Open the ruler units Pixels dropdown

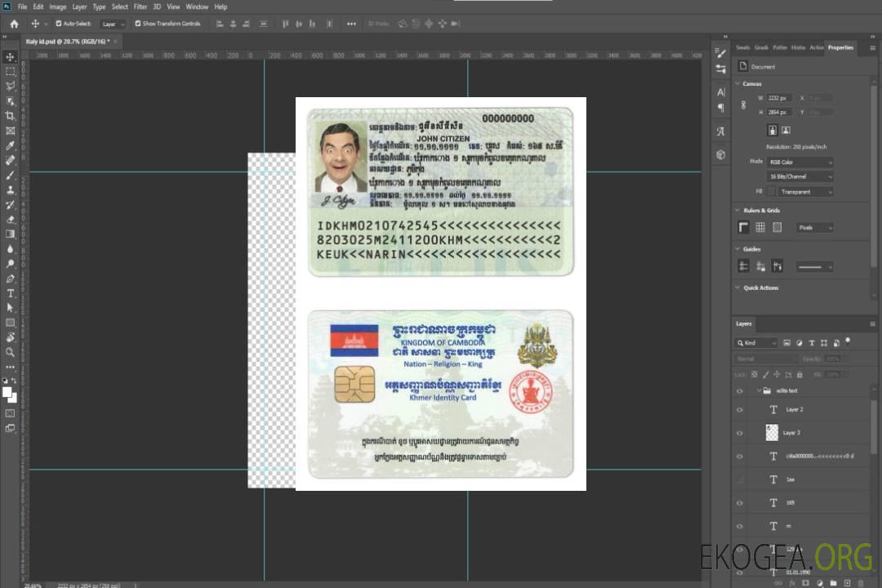pos(815,227)
